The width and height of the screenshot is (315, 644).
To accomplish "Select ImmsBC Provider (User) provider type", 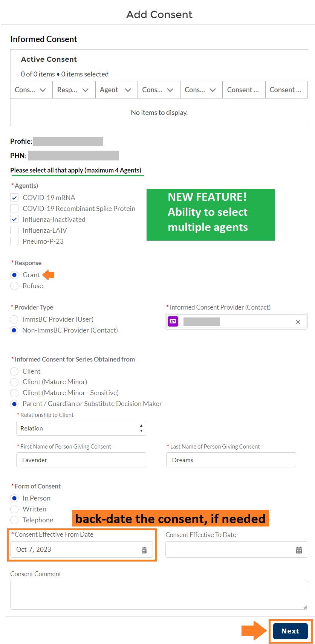I will point(14,319).
